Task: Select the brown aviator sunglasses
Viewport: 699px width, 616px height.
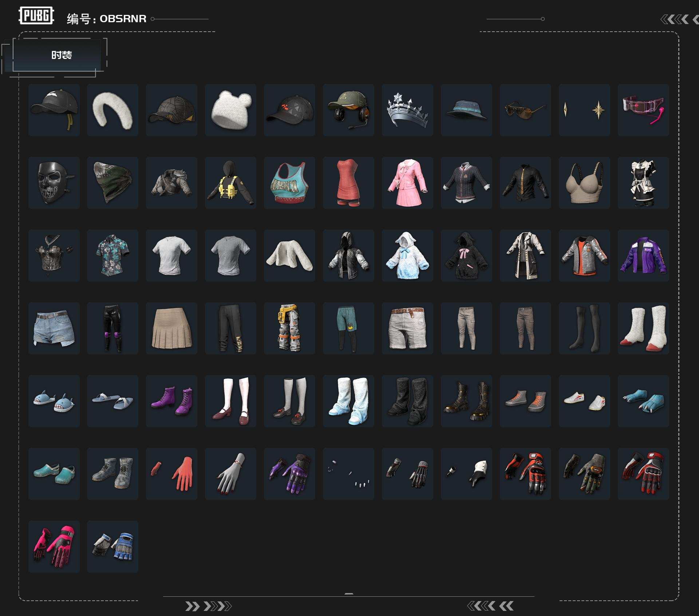Action: 525,110
